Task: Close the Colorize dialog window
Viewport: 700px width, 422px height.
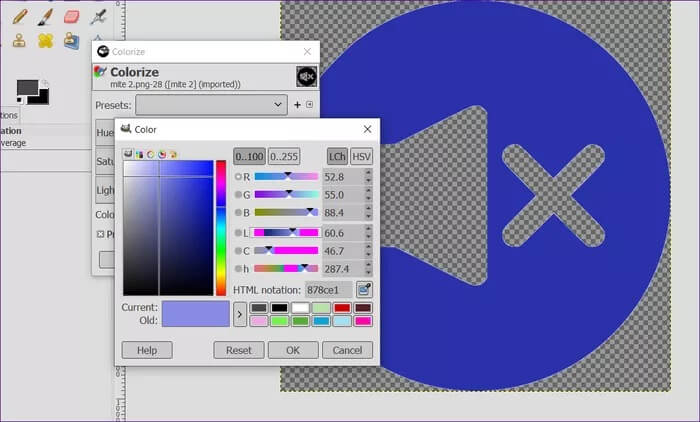Action: pos(307,51)
